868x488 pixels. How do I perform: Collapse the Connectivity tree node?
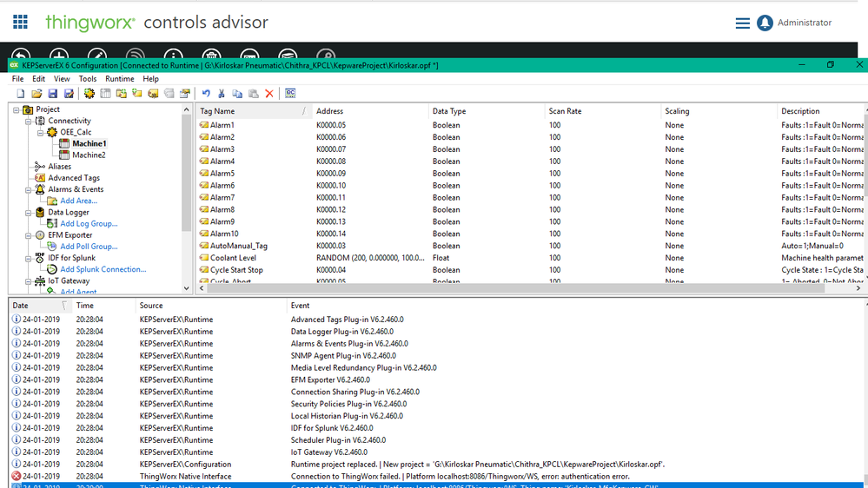[28, 122]
